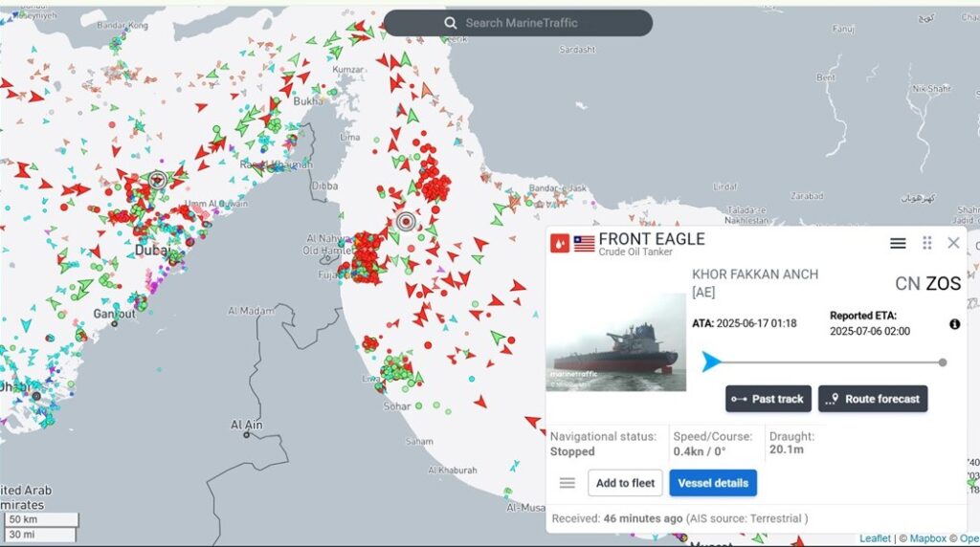Open the Route forecast

pos(873,399)
